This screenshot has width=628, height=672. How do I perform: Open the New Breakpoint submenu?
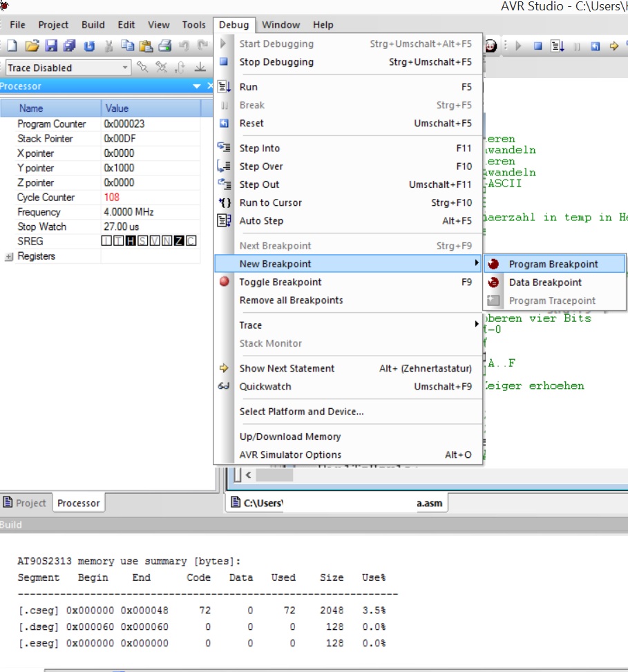point(348,264)
